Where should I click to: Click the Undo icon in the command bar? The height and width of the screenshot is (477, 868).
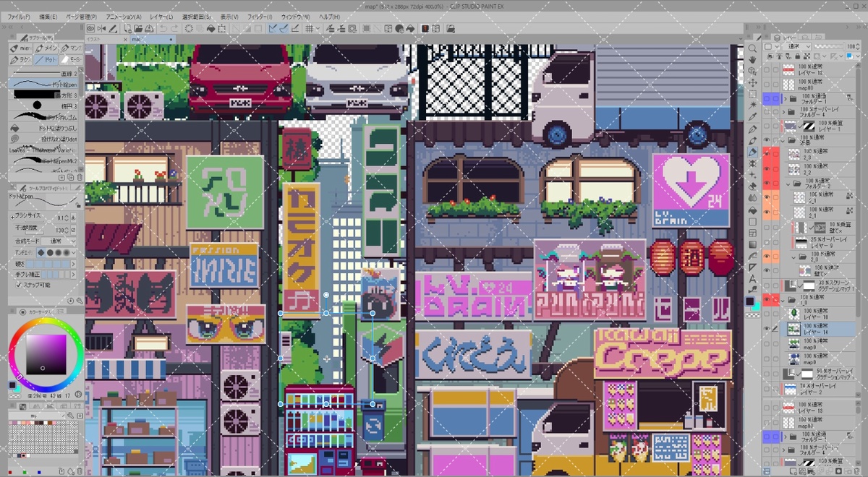164,28
